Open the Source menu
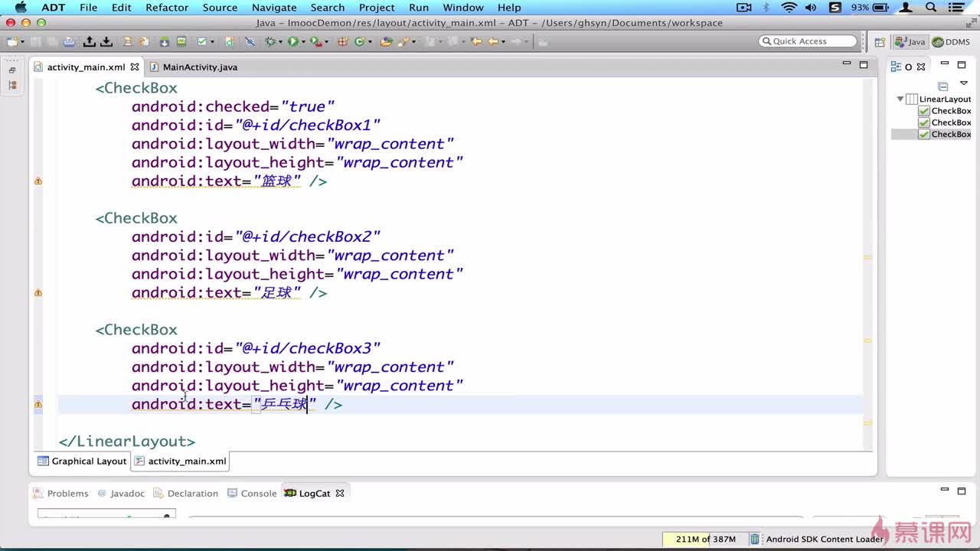The height and width of the screenshot is (551, 980). 220,8
